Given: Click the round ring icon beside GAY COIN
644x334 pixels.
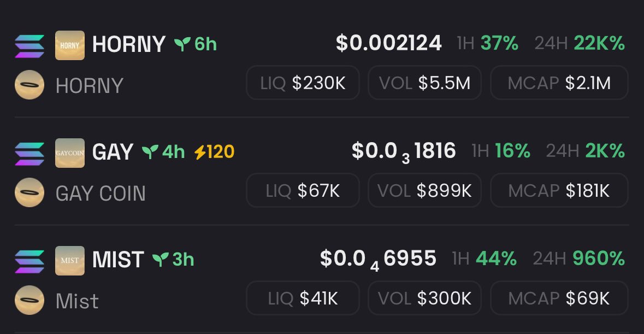Looking at the screenshot, I should pyautogui.click(x=29, y=192).
